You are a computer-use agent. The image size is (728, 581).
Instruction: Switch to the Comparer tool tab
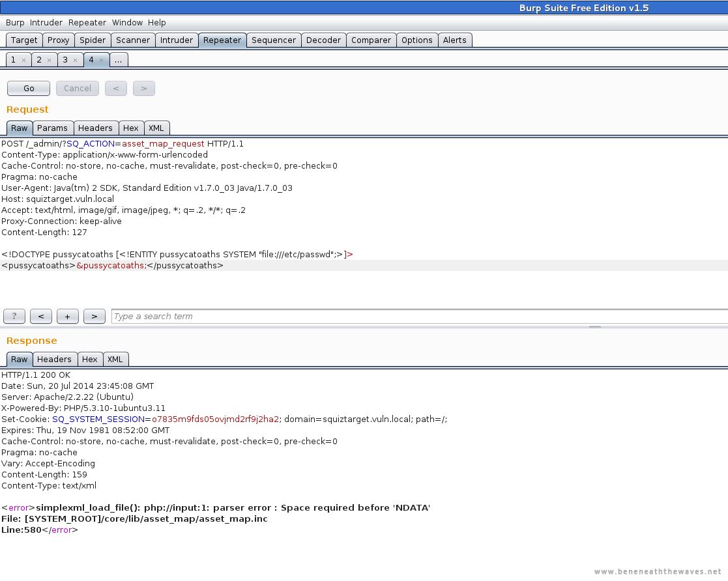[x=371, y=40]
